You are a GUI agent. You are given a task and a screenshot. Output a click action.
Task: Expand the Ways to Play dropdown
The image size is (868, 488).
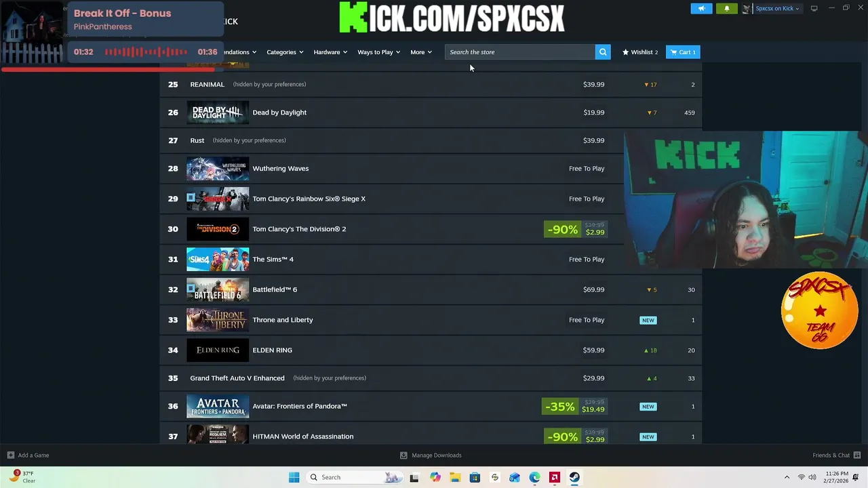[x=379, y=52]
